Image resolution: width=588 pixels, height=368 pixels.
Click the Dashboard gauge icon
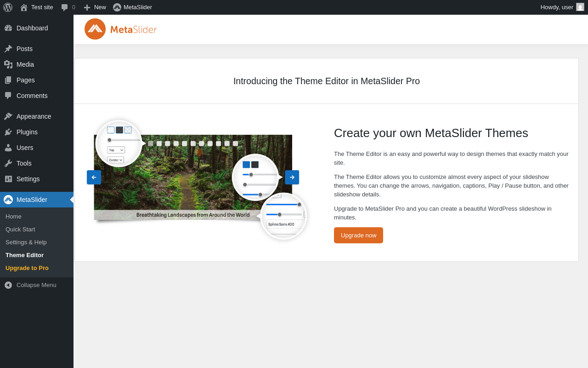(x=8, y=28)
